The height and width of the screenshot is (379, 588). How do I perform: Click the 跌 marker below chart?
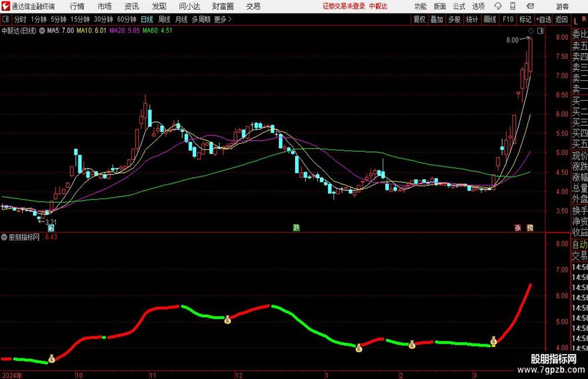[296, 228]
